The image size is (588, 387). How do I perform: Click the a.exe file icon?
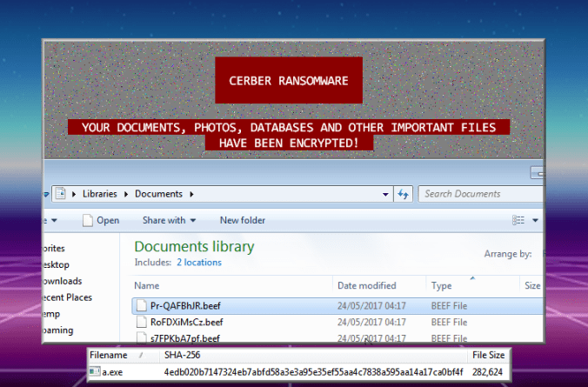coord(94,371)
